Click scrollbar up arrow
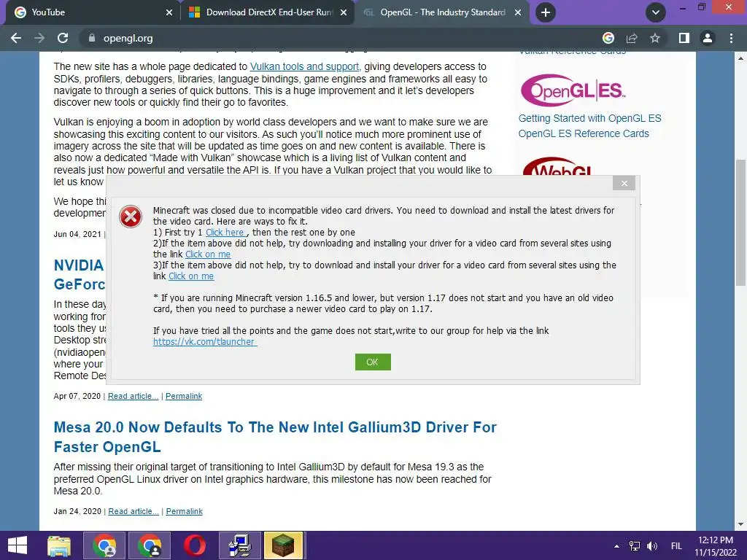Screen dimensions: 747x560 pos(740,58)
